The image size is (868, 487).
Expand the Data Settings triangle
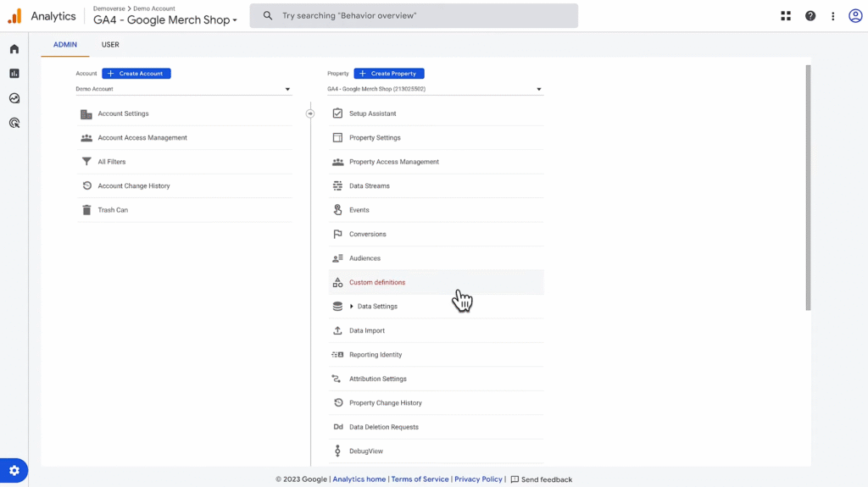352,307
